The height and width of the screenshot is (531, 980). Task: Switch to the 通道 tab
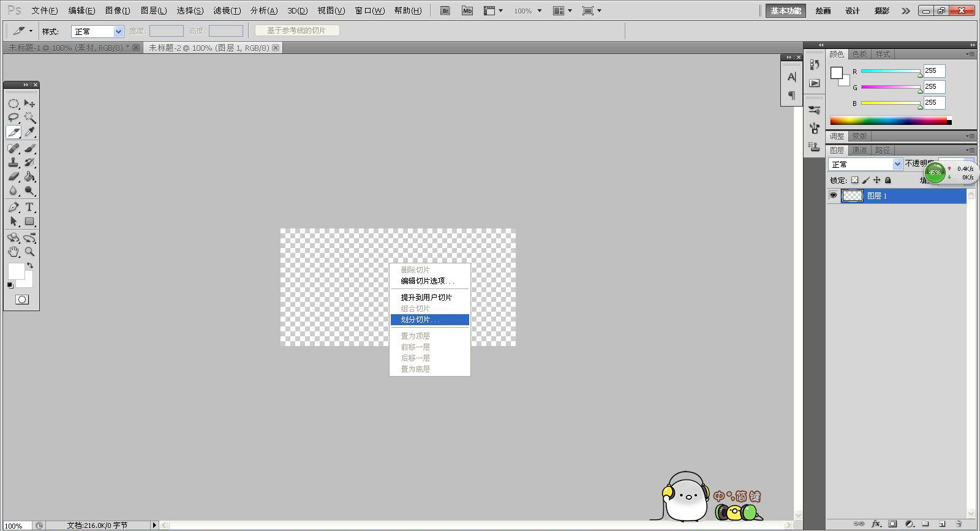pyautogui.click(x=859, y=150)
